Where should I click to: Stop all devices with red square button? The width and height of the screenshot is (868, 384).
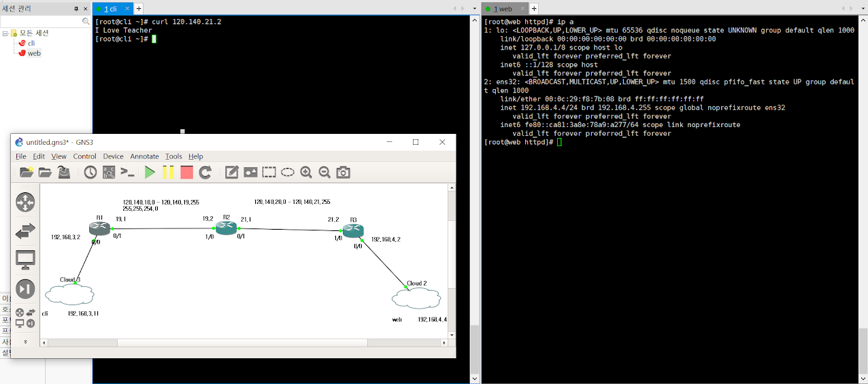186,172
